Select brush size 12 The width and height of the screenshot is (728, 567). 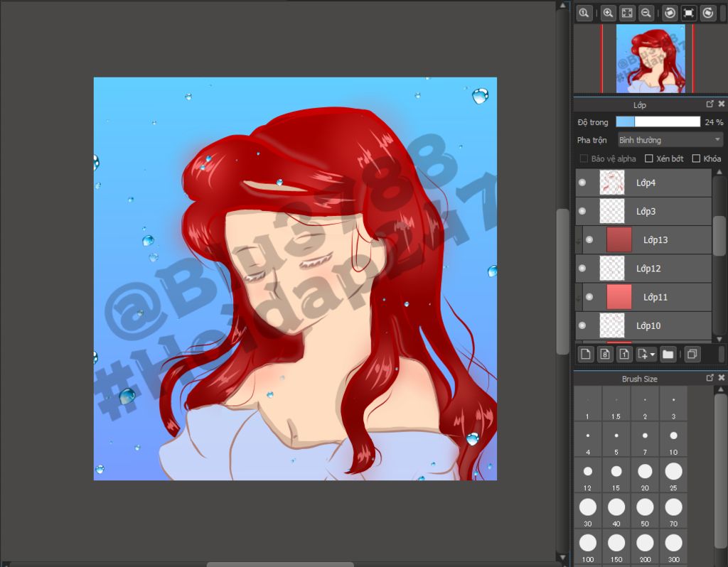(x=587, y=475)
